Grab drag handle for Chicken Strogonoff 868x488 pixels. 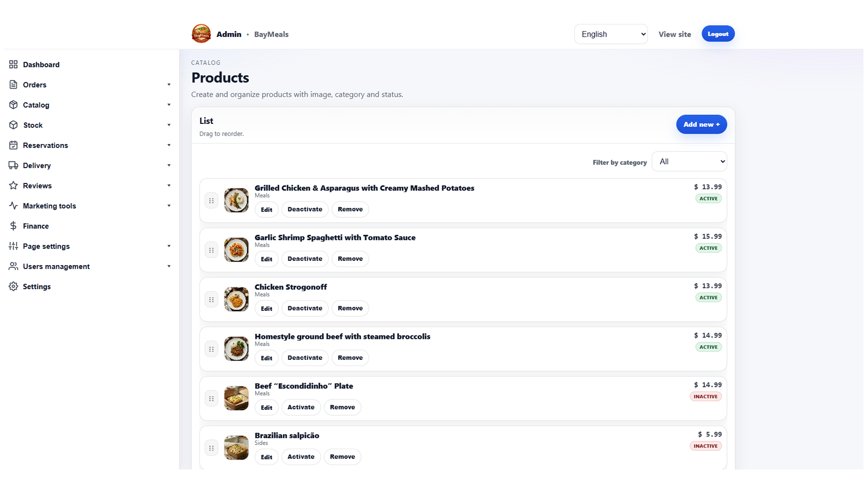pos(211,300)
